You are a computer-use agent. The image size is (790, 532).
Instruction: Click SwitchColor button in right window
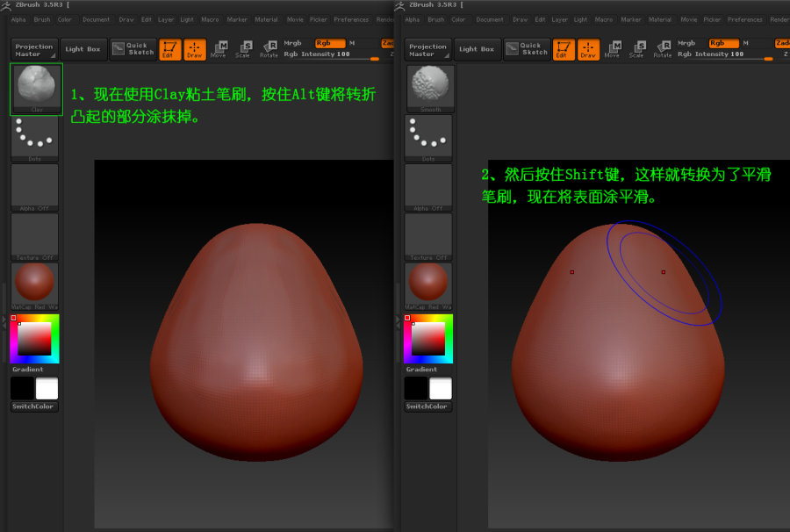coord(428,406)
